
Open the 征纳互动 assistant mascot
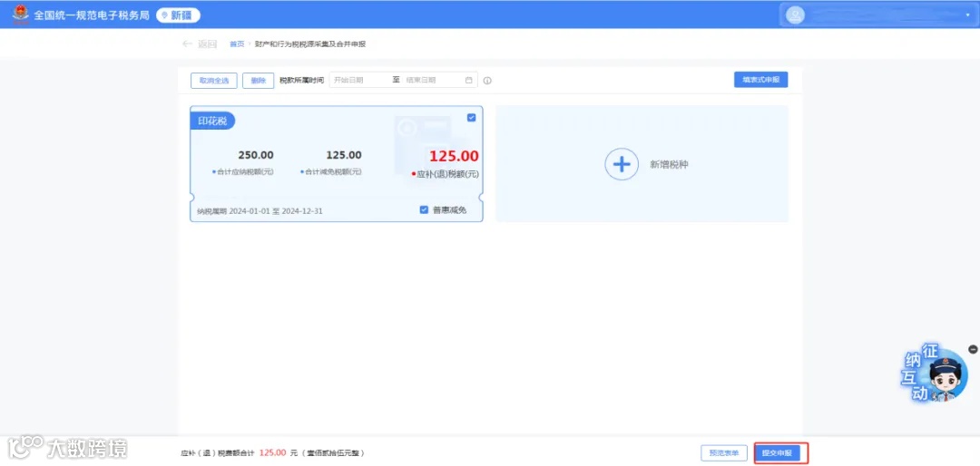[x=934, y=373]
